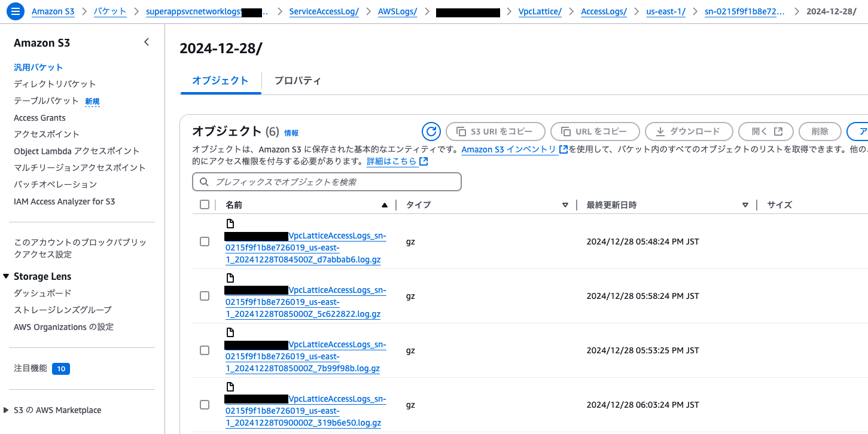Screen dimensions: 868x434
Task: Sort by 最終更新日時 column arrow
Action: coord(745,205)
